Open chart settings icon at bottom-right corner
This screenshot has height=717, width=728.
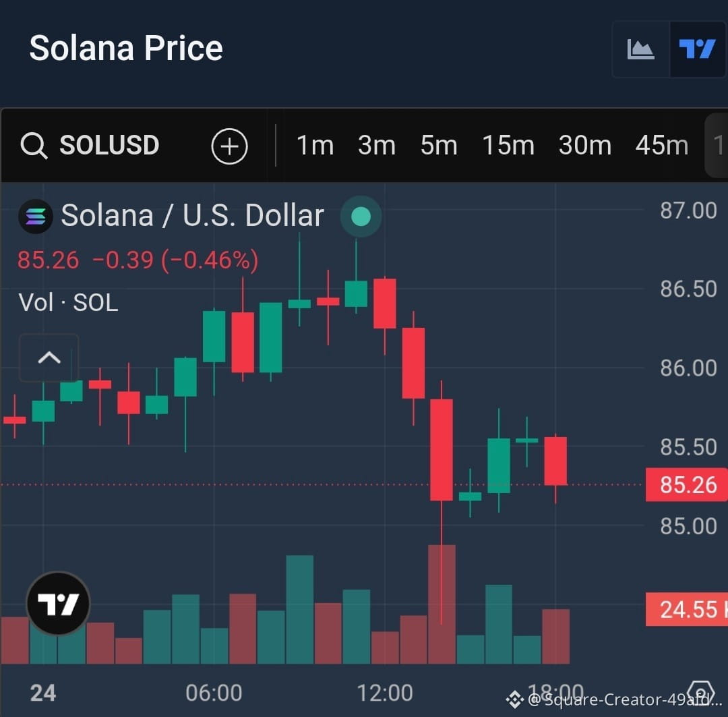coord(700,692)
